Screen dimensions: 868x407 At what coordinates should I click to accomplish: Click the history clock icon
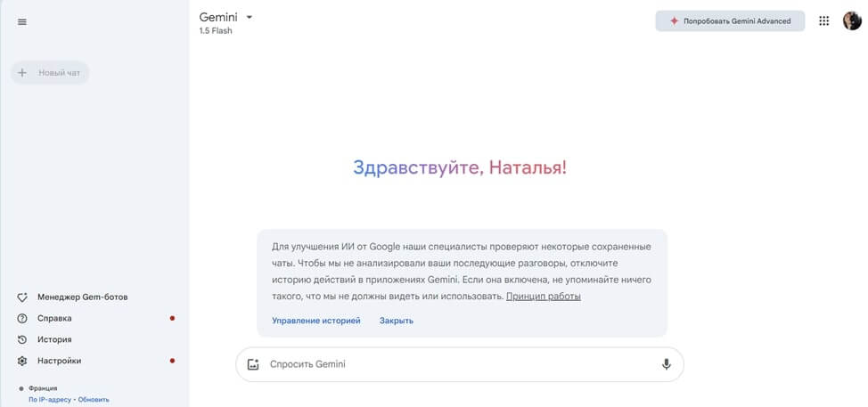22,339
